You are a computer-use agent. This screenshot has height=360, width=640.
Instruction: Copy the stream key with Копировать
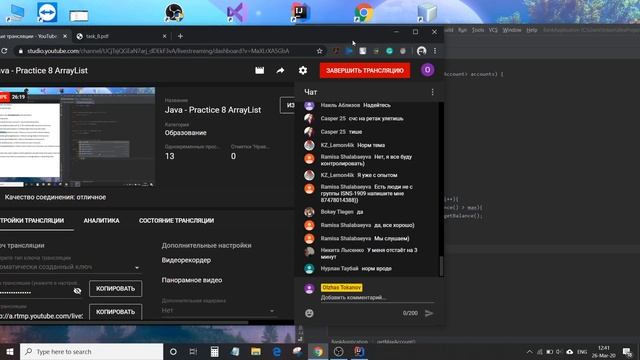[116, 289]
